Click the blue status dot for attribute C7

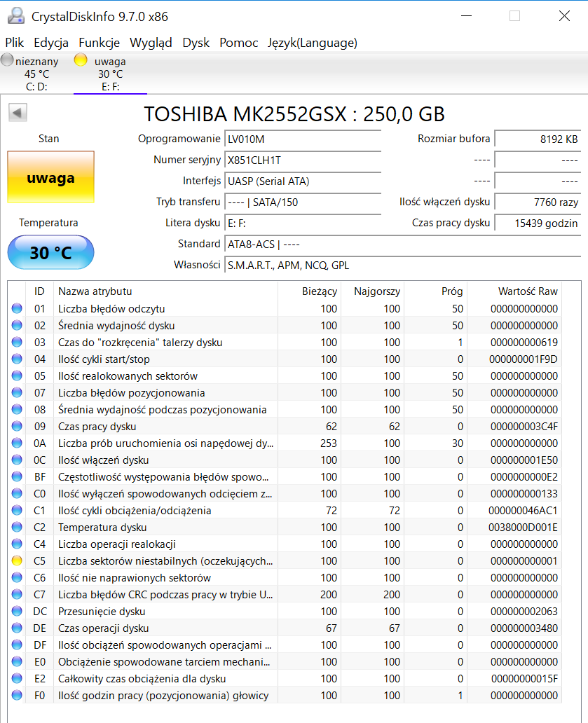(17, 594)
